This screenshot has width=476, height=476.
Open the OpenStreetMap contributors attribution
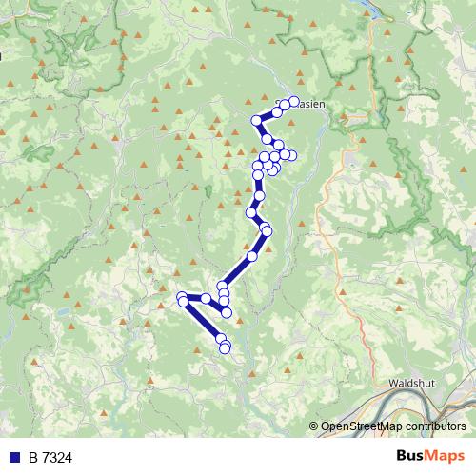387,426
